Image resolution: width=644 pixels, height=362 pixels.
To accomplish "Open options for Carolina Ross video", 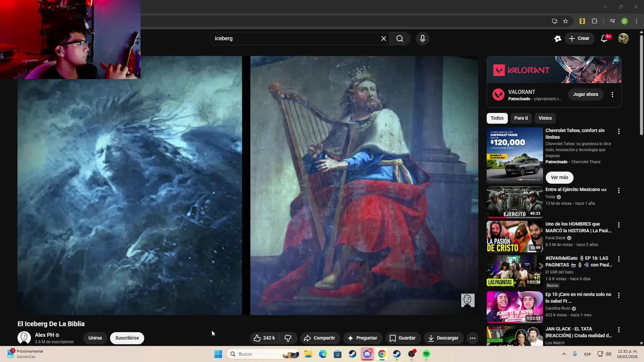I will coord(619,295).
